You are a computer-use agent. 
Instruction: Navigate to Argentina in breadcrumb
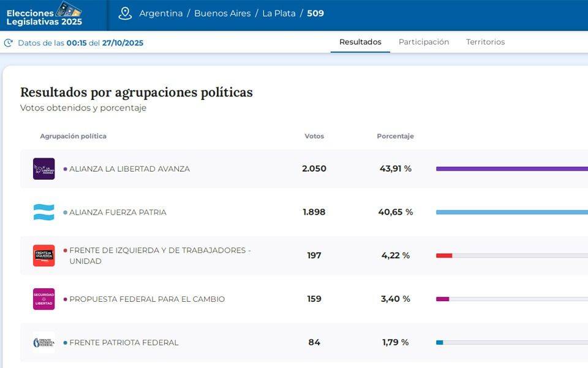click(160, 13)
